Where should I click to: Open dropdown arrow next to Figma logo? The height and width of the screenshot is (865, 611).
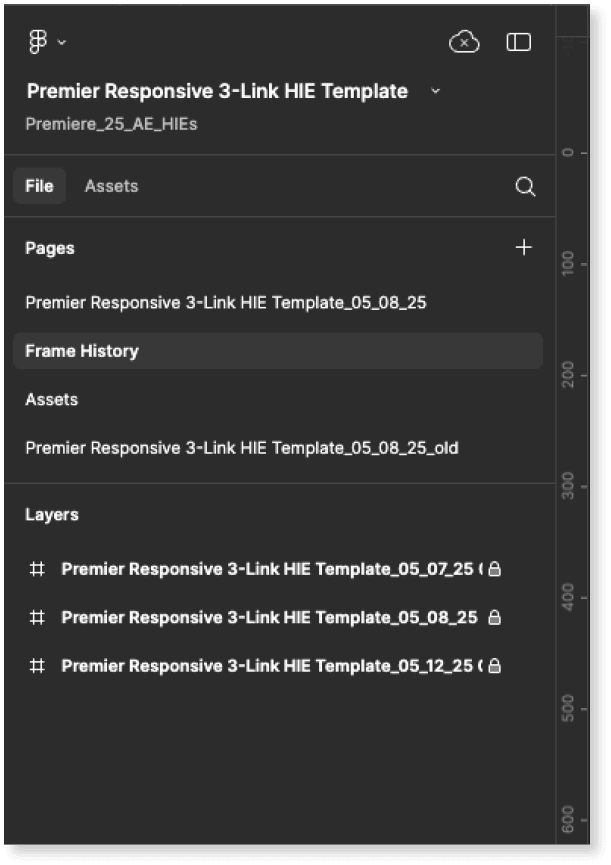62,42
